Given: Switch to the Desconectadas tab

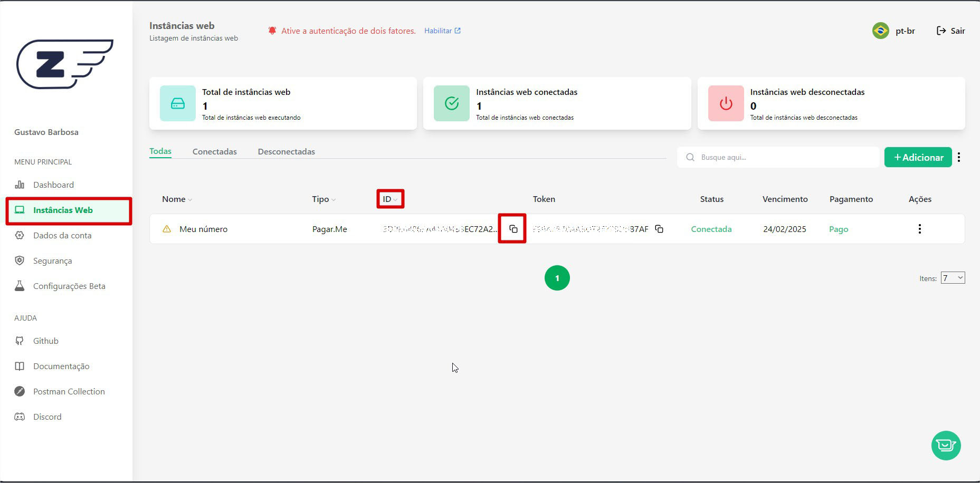Looking at the screenshot, I should tap(287, 151).
